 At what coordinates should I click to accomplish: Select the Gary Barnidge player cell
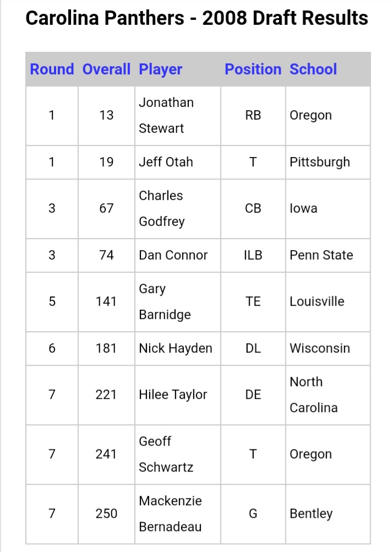click(178, 302)
